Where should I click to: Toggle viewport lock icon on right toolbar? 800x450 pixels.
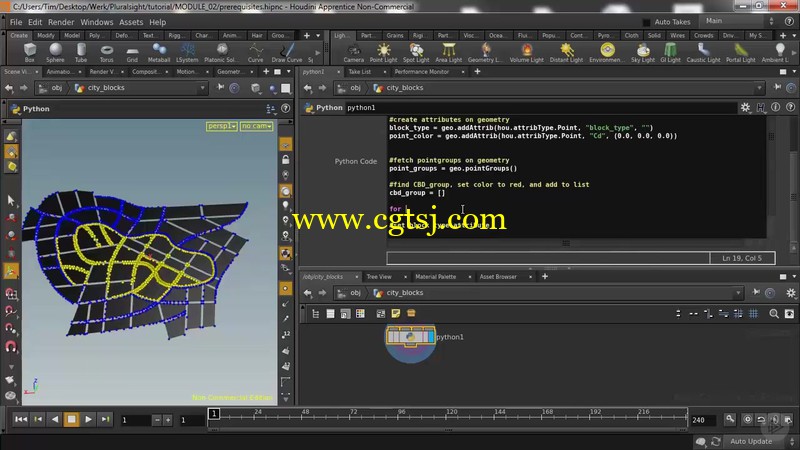(286, 160)
